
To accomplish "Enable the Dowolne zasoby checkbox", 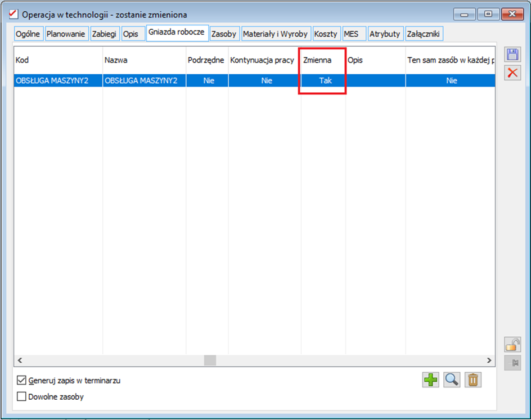I will point(21,397).
